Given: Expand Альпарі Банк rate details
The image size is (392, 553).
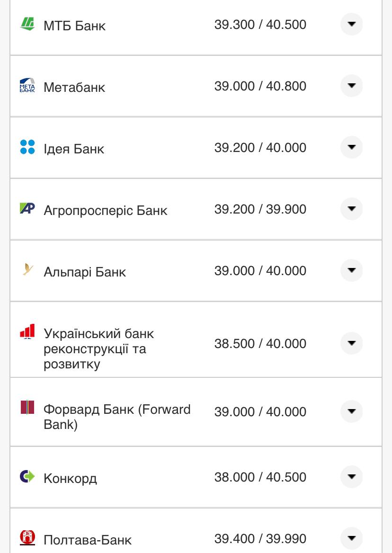Looking at the screenshot, I should pos(351,270).
